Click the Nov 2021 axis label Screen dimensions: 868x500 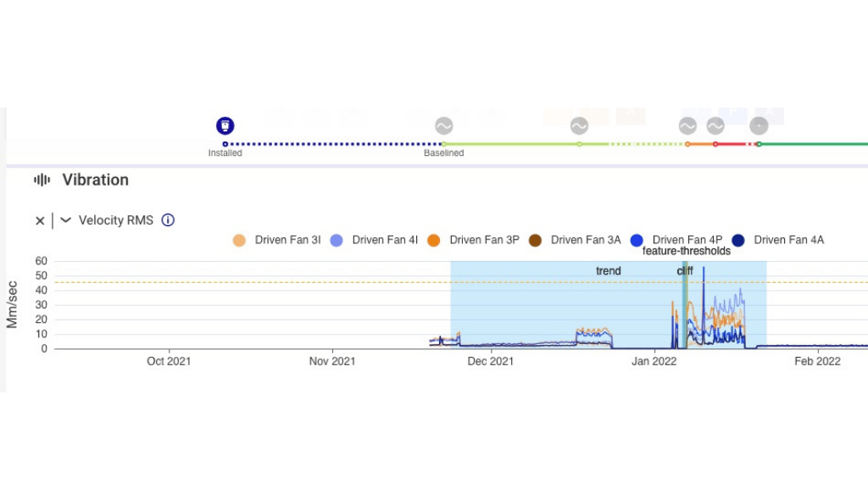(332, 361)
